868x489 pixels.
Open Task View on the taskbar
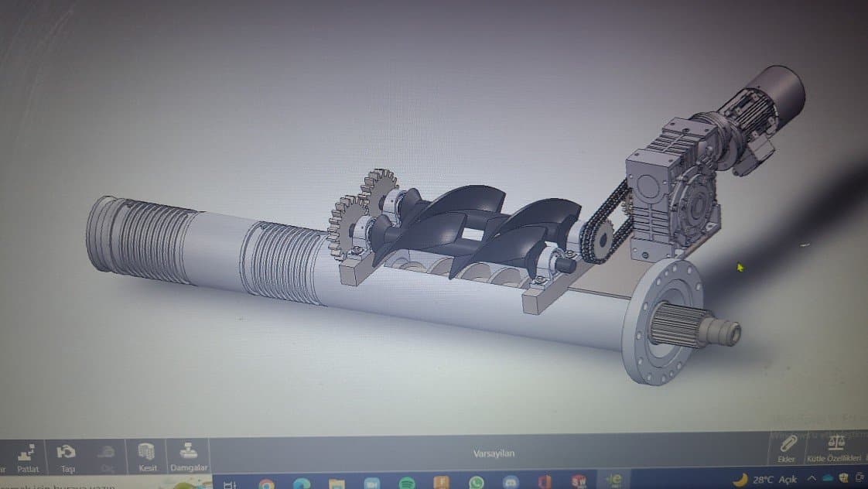pyautogui.click(x=230, y=484)
